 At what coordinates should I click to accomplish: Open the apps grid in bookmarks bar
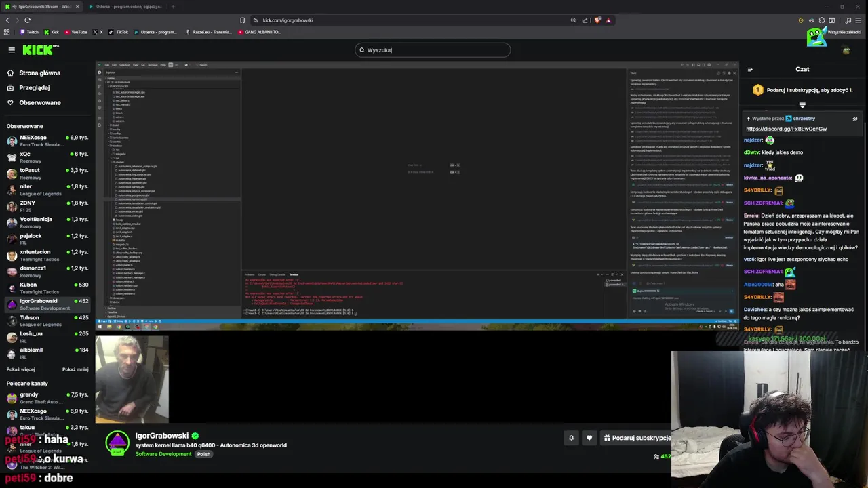pos(7,32)
